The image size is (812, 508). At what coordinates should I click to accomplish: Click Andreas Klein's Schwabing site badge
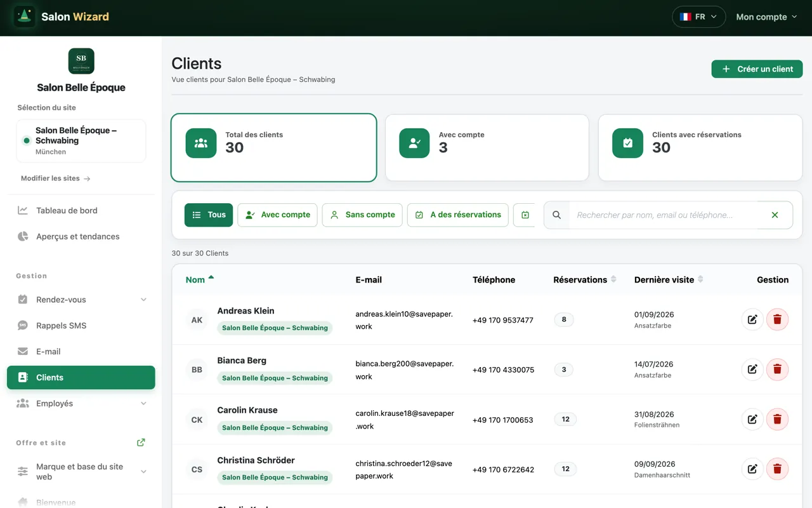coord(275,328)
